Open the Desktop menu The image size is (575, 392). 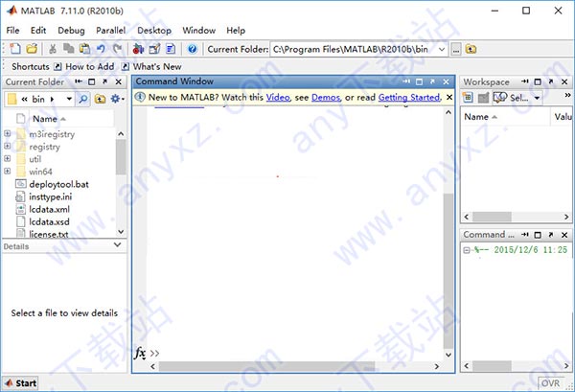pyautogui.click(x=154, y=31)
